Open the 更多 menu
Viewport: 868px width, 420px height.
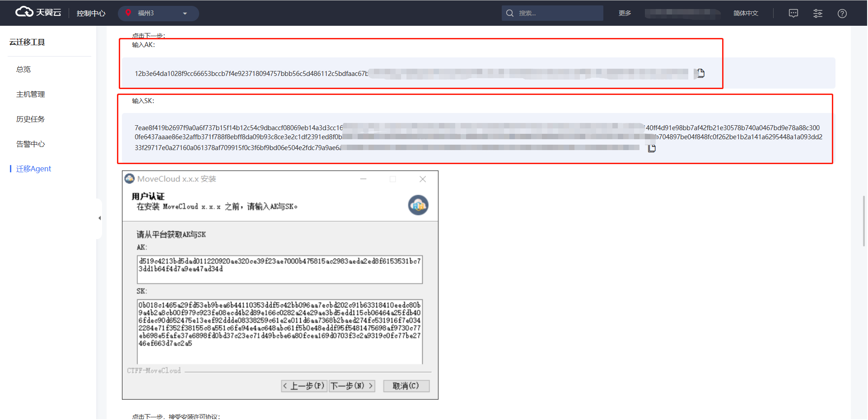[x=625, y=13]
